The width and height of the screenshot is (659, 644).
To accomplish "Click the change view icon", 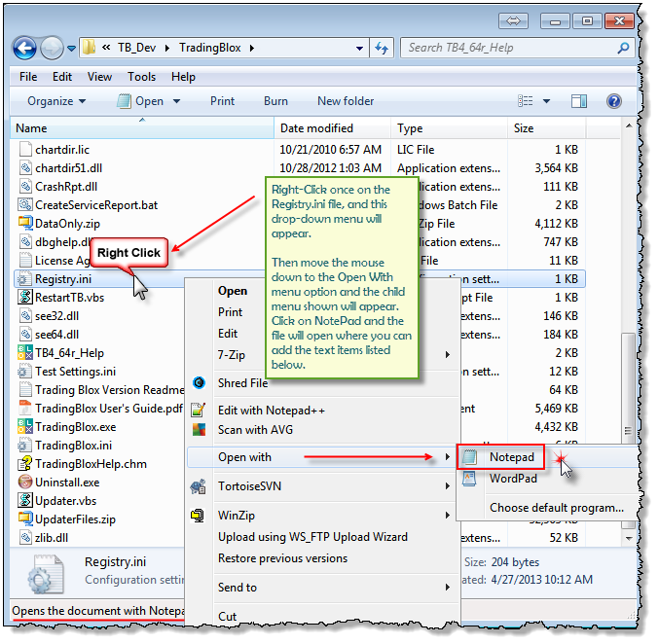I will click(x=525, y=101).
